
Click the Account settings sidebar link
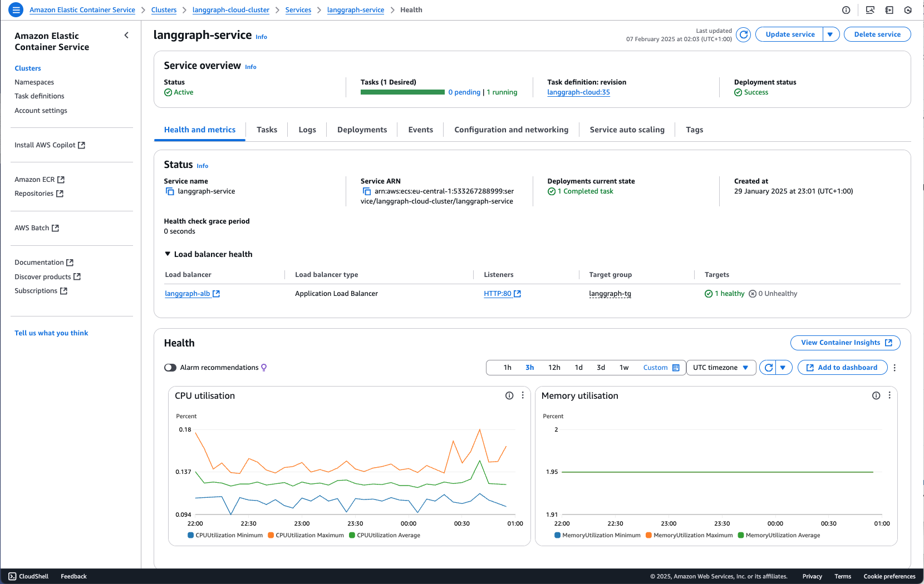(x=41, y=111)
